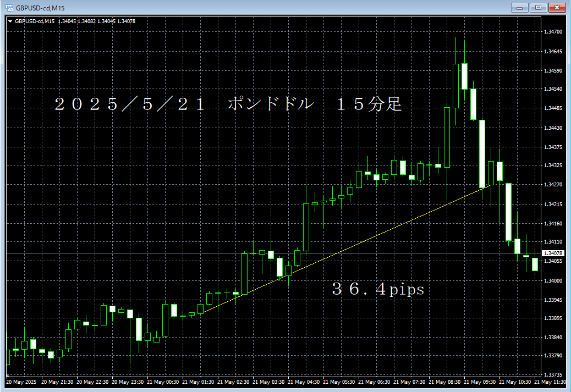Click the 1.34270 price scale value
The width and height of the screenshot is (571, 392).
[553, 185]
